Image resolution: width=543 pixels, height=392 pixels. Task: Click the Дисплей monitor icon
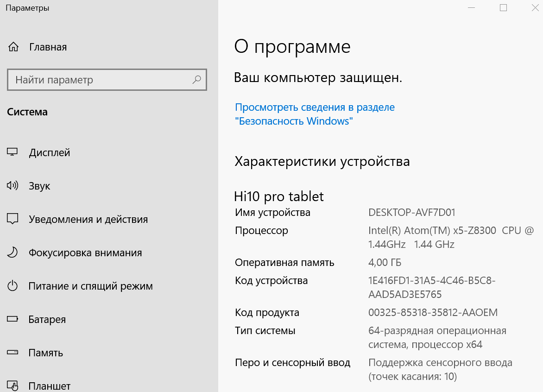pyautogui.click(x=13, y=152)
